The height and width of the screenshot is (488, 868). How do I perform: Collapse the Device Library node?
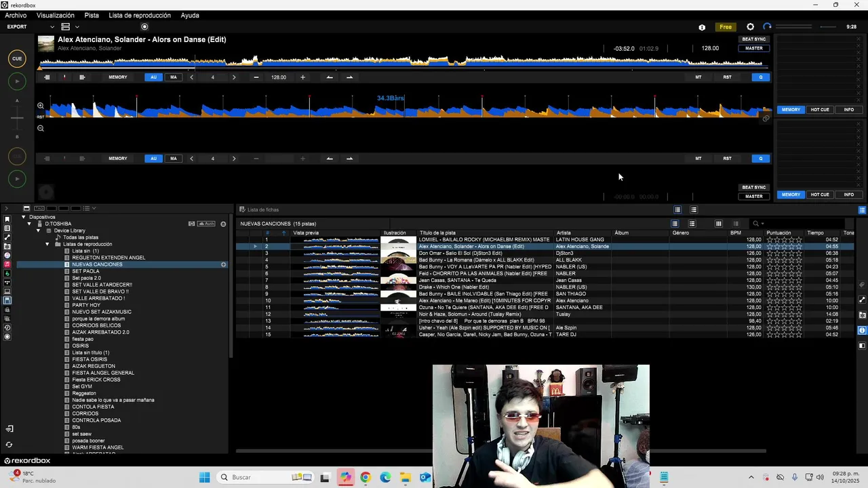click(39, 230)
